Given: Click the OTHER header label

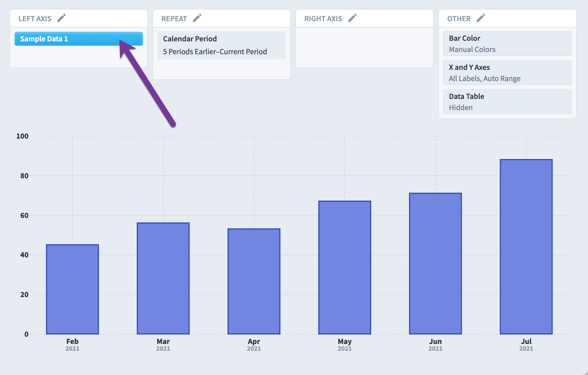Looking at the screenshot, I should (459, 19).
